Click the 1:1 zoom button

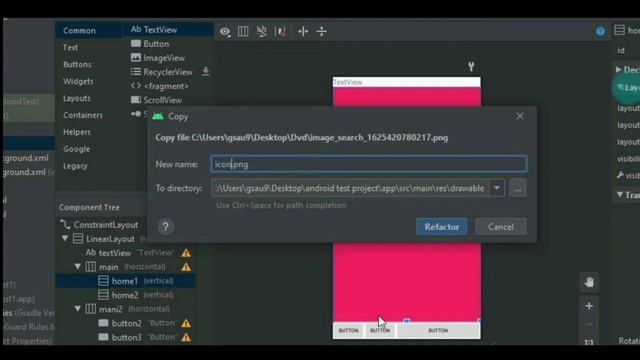click(x=589, y=342)
